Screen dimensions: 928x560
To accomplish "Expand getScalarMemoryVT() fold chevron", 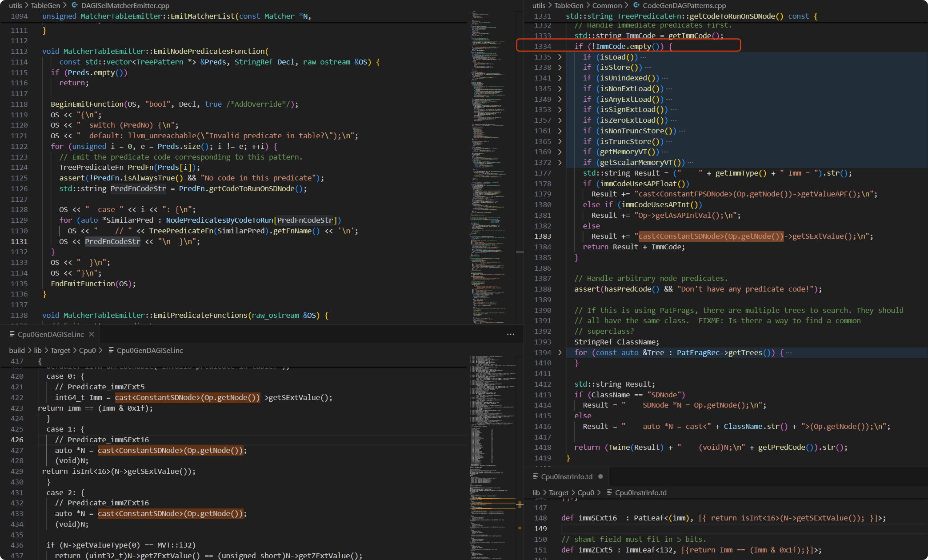I will (x=560, y=163).
